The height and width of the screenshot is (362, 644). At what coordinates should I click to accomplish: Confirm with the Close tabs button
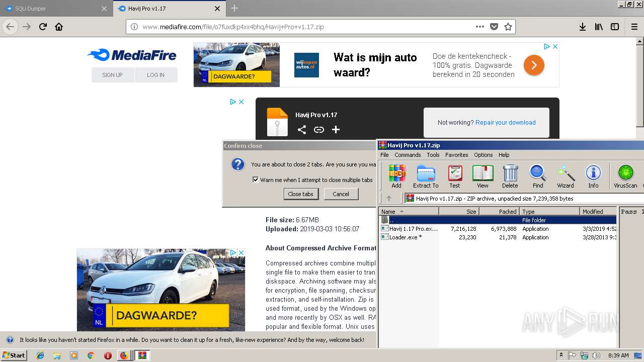coord(301,194)
